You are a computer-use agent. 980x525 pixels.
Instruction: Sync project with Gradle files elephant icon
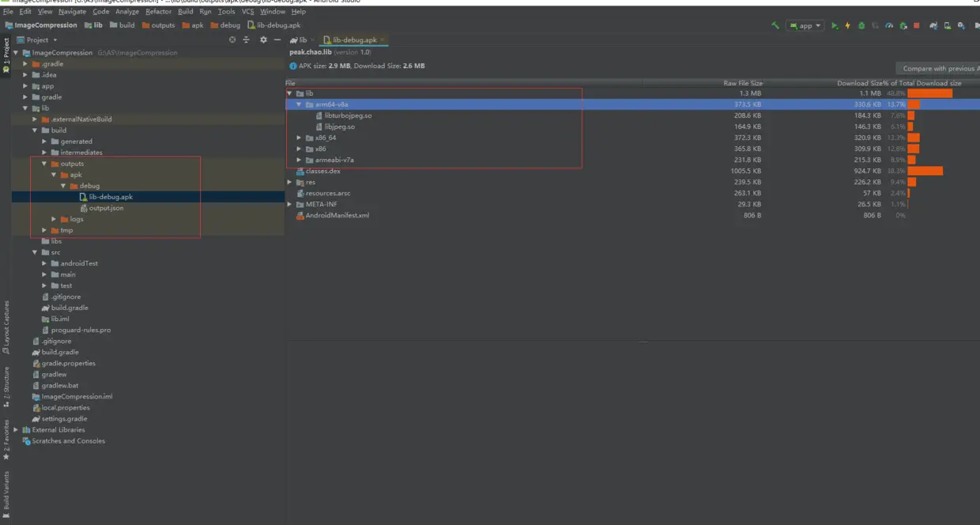[933, 25]
